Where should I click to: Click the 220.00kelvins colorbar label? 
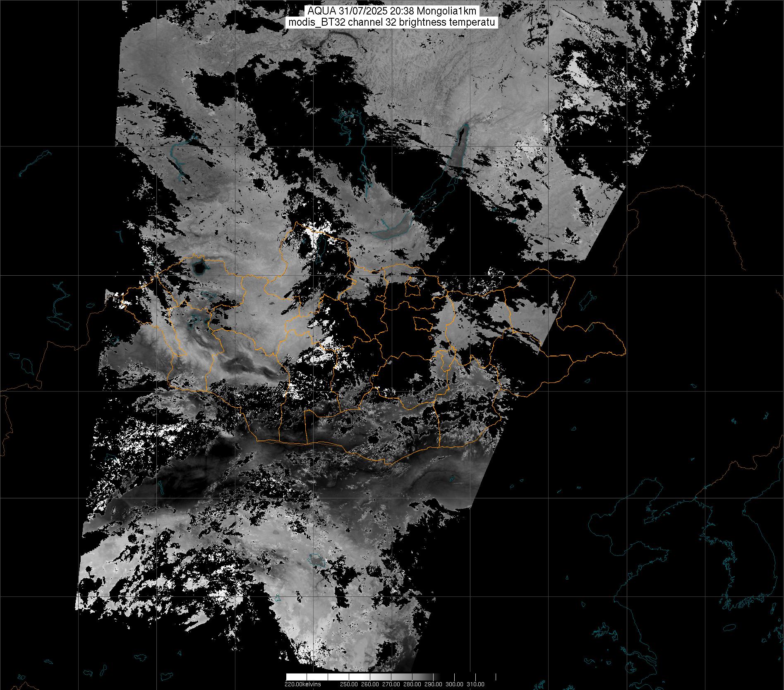pos(302,684)
